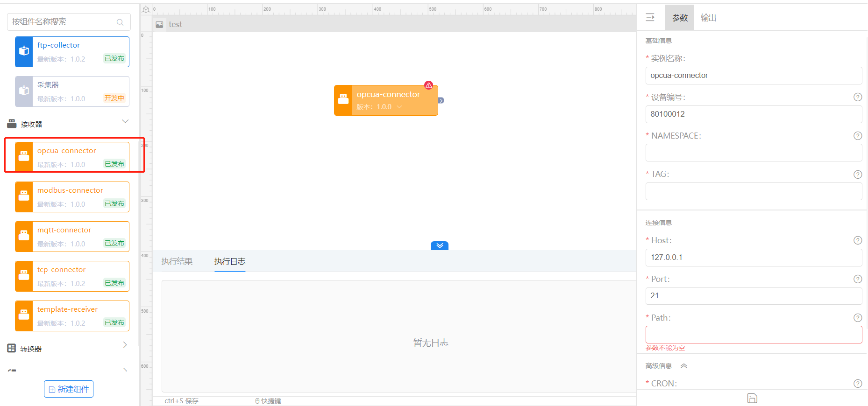
Task: Click the NAMESPACE input field
Action: [x=754, y=153]
